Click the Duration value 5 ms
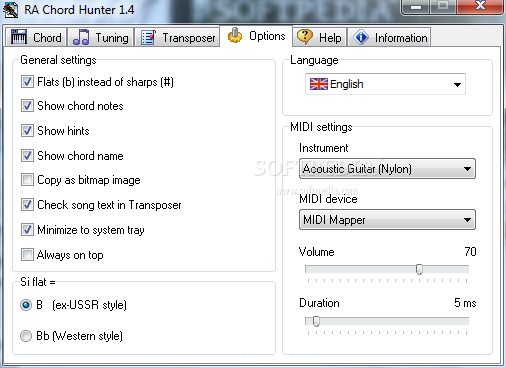The image size is (506, 368). [465, 303]
